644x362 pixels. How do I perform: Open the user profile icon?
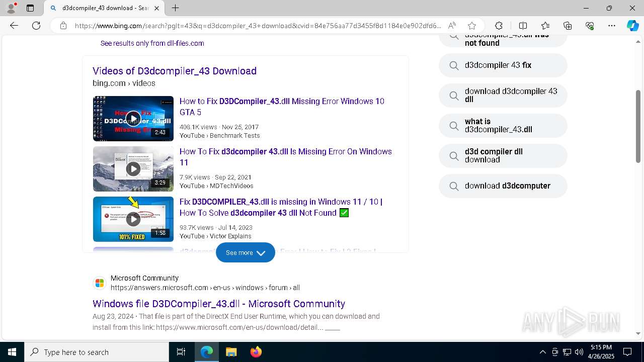(x=11, y=8)
